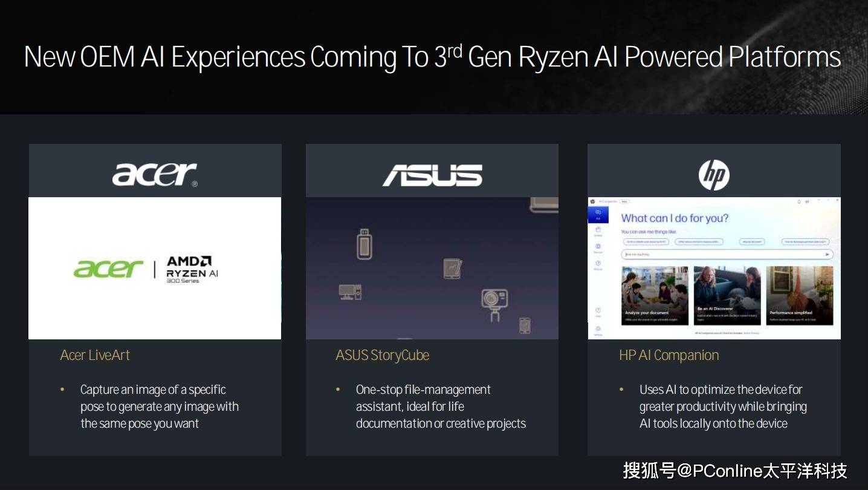Click the 'Capture an image of a specific pose' description
Screen dimensions: 868x490
[160, 407]
